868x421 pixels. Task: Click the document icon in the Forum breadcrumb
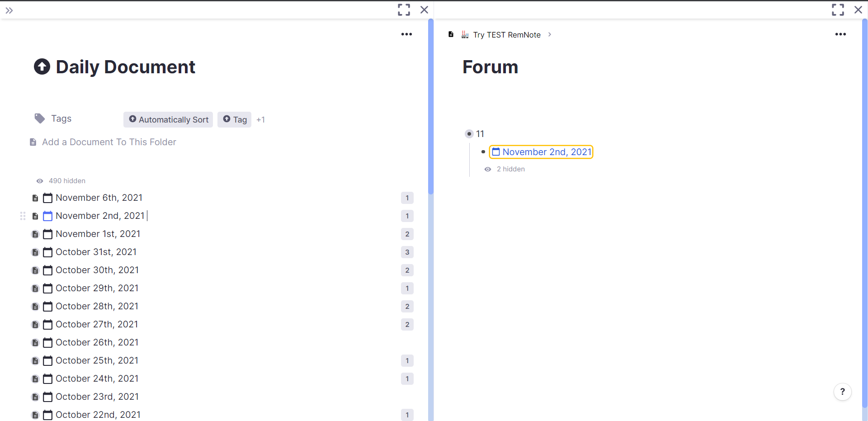coord(451,34)
